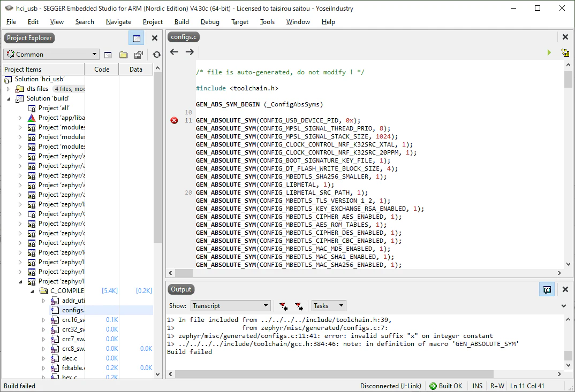
Task: Click the Disconnected (J-Link) status indicator
Action: click(x=390, y=386)
